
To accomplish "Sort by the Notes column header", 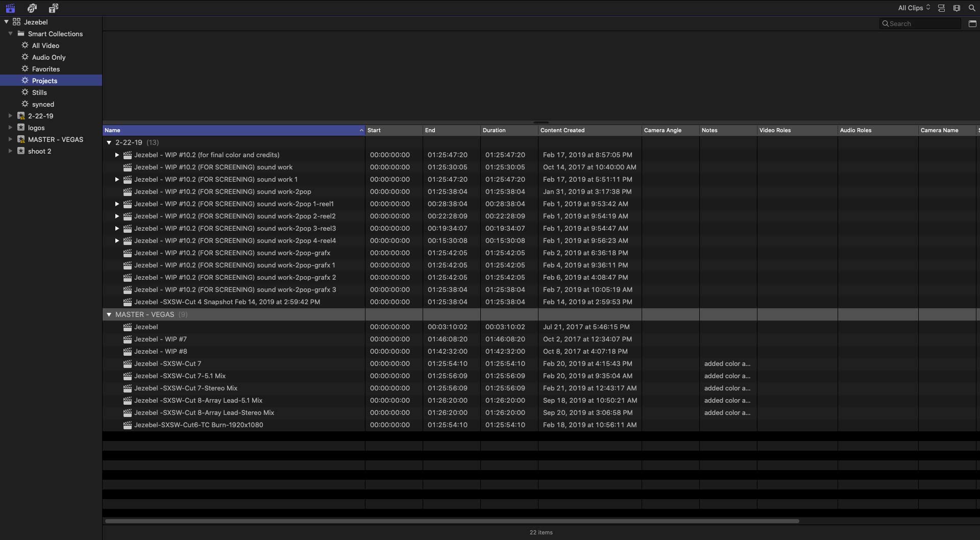I will pos(728,130).
